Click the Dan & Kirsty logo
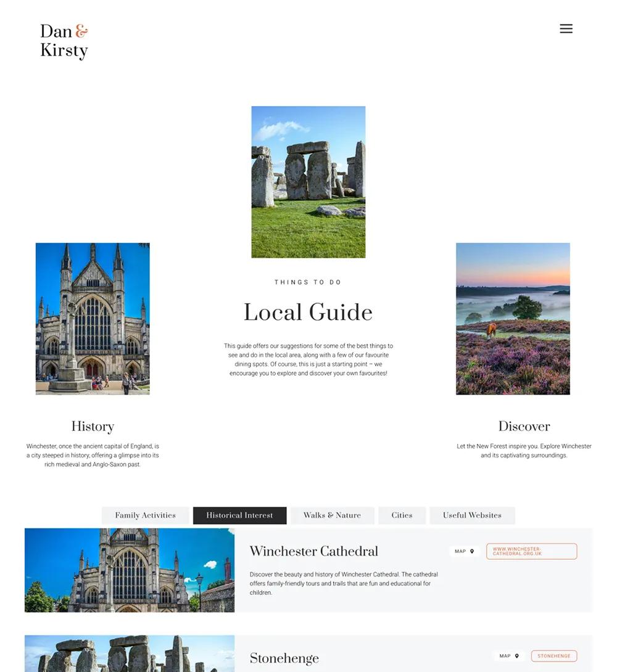 [64, 41]
